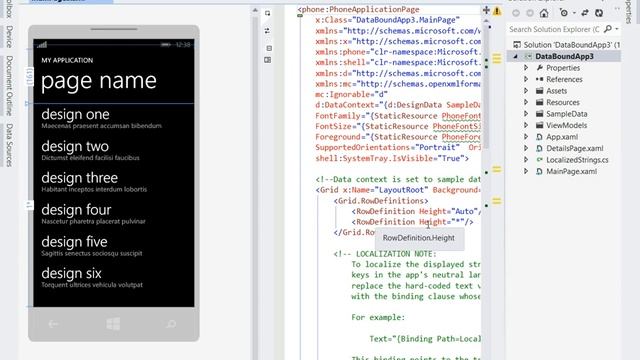The image size is (640, 360).
Task: Click the phone Windows logo button
Action: pyautogui.click(x=113, y=324)
